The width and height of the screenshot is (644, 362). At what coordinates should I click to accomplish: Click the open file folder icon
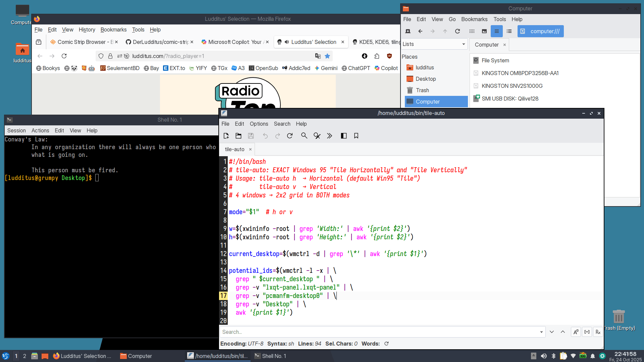tap(238, 136)
